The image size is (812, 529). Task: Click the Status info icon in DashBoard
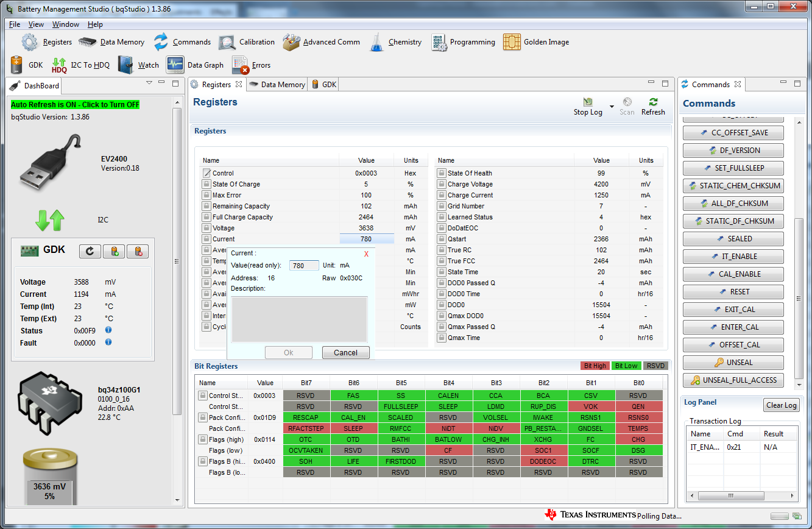coord(108,330)
